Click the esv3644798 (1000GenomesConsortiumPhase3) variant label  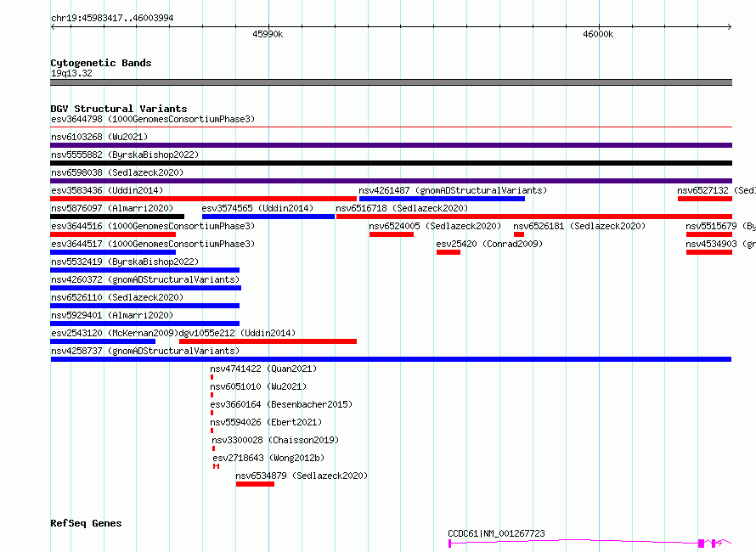(152, 120)
